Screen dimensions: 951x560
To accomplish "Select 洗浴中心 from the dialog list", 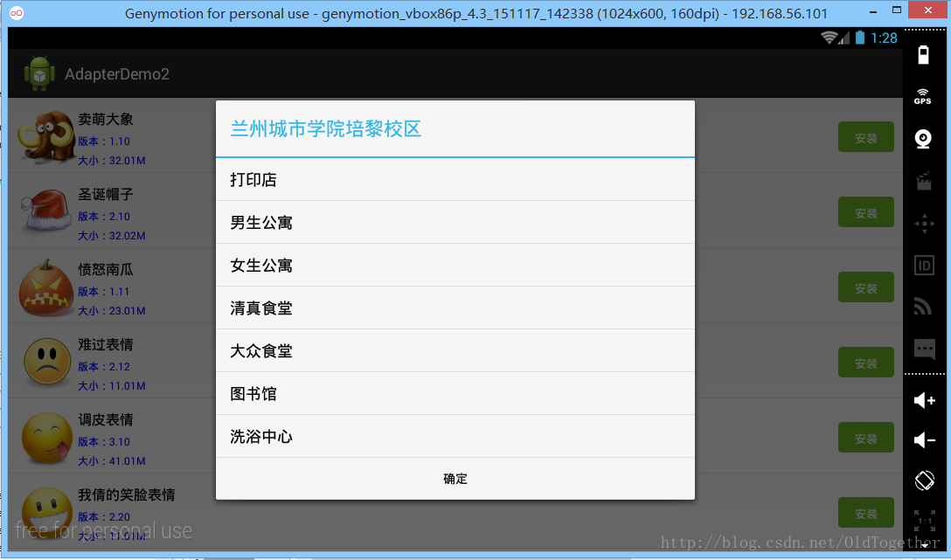I will 455,436.
